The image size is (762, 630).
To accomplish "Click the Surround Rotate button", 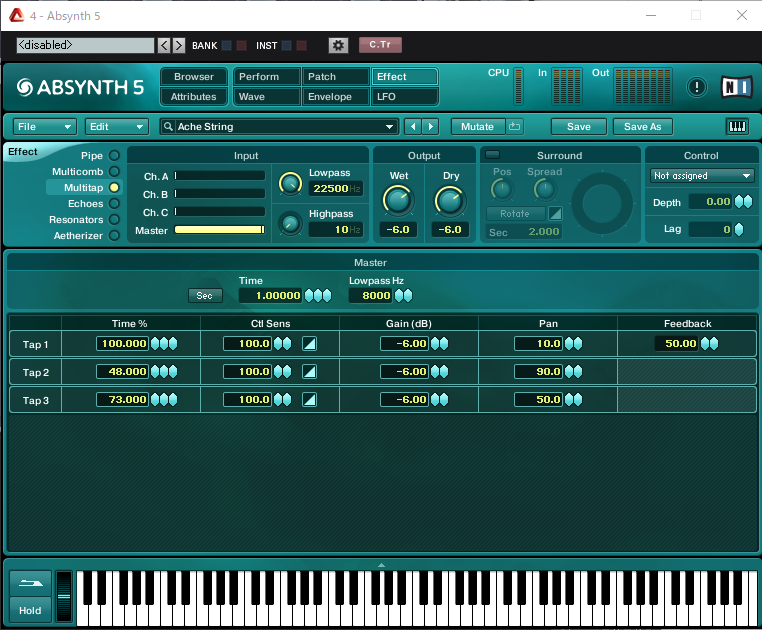I will click(x=516, y=213).
